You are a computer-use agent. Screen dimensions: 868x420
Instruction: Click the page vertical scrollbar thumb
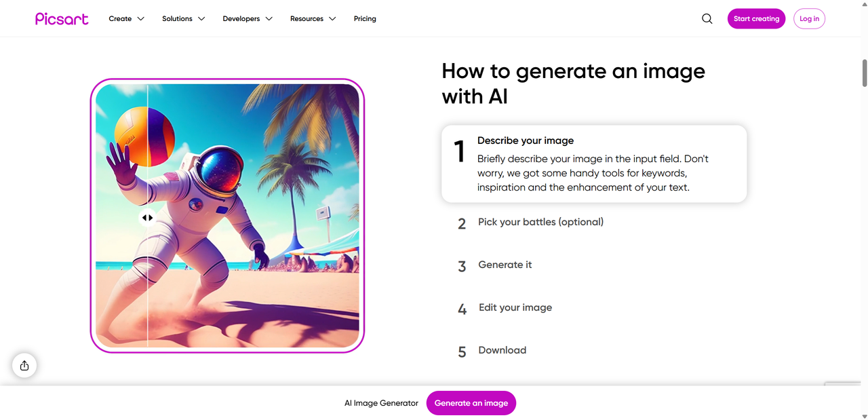click(865, 73)
